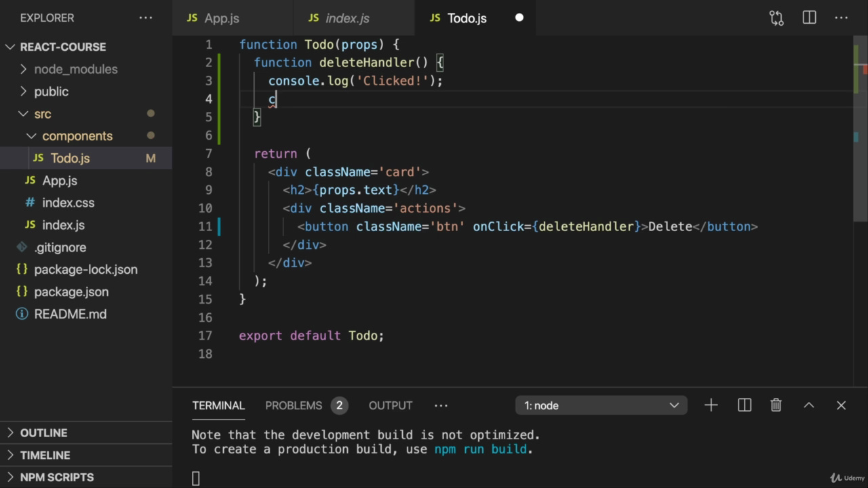The image size is (868, 488).
Task: Expand the node_modules folder
Action: [x=75, y=69]
